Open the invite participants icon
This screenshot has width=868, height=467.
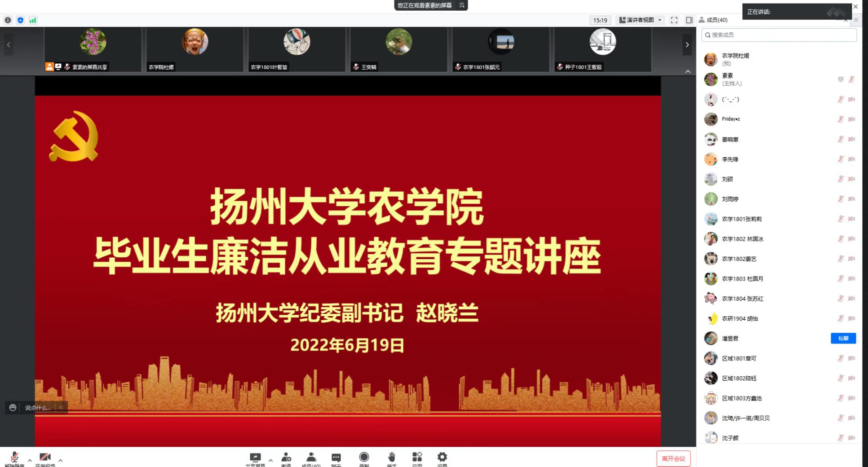click(286, 458)
